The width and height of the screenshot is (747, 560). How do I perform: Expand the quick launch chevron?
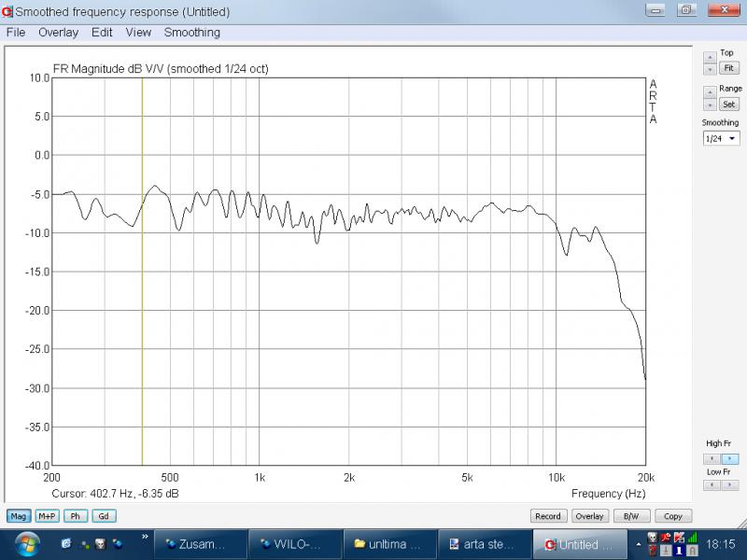click(x=145, y=537)
